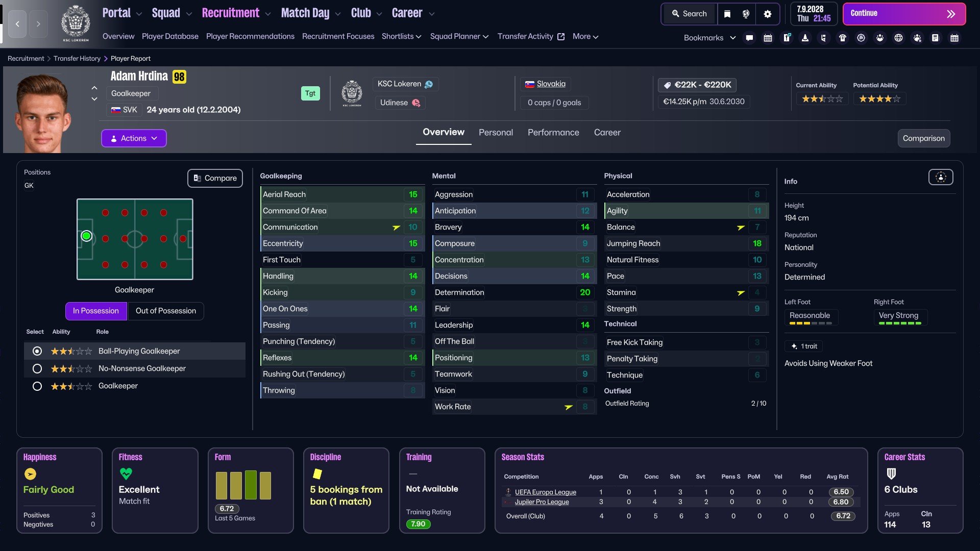Follow the Slovakia nationality link
Screen dimensions: 980x551
click(x=551, y=84)
